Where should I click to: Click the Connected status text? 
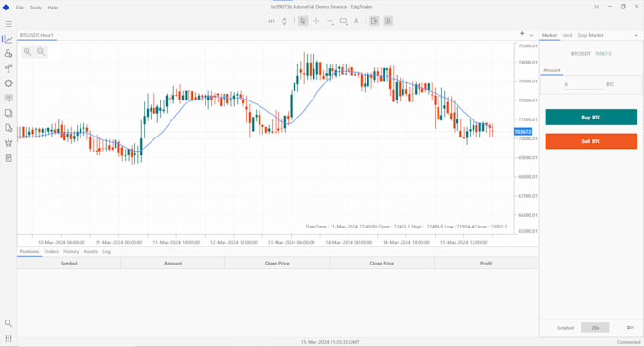[x=629, y=342]
